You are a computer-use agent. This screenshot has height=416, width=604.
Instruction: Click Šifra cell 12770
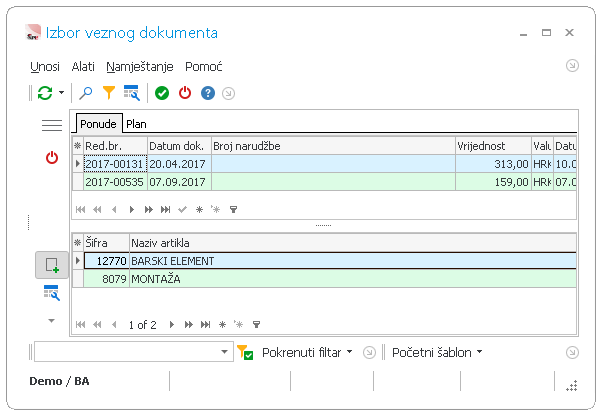[106, 261]
